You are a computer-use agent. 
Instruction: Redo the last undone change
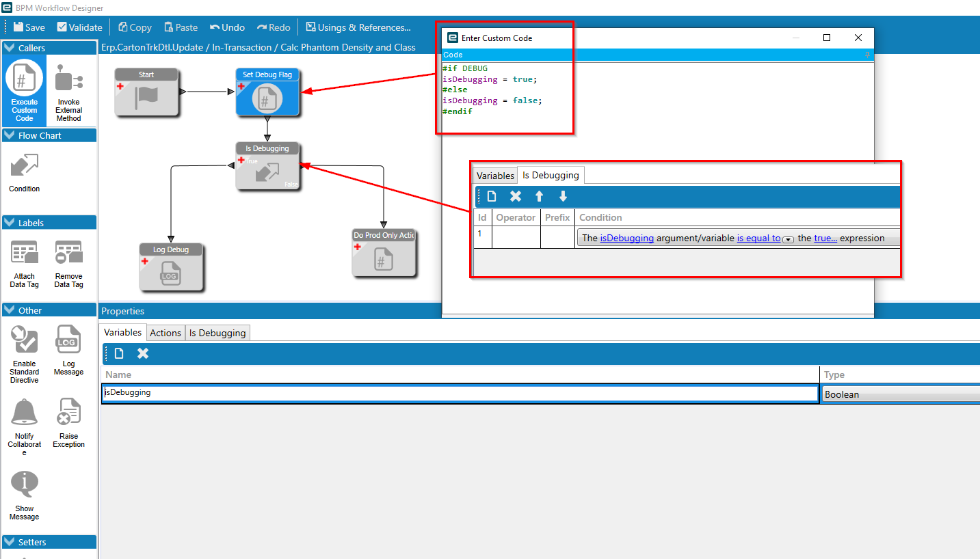point(274,27)
